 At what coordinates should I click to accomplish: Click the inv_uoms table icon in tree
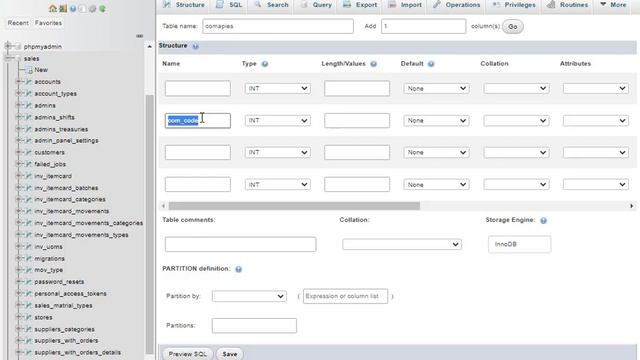coord(29,247)
